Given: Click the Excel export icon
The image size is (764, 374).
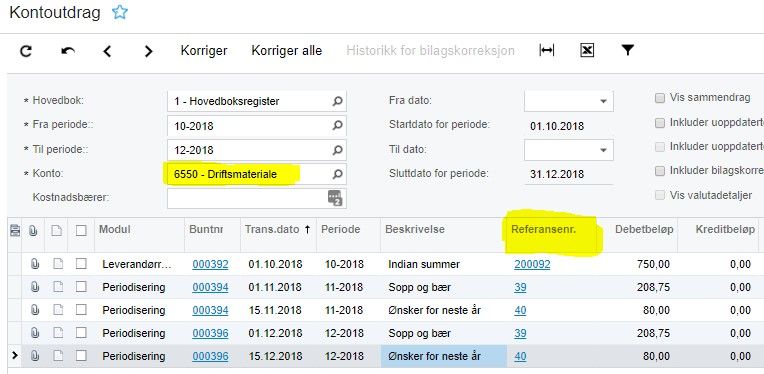Looking at the screenshot, I should tap(587, 50).
